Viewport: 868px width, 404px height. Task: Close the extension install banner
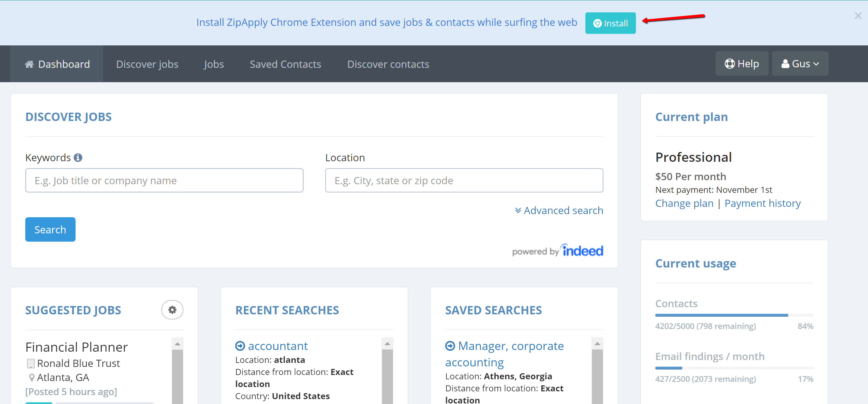[858, 16]
